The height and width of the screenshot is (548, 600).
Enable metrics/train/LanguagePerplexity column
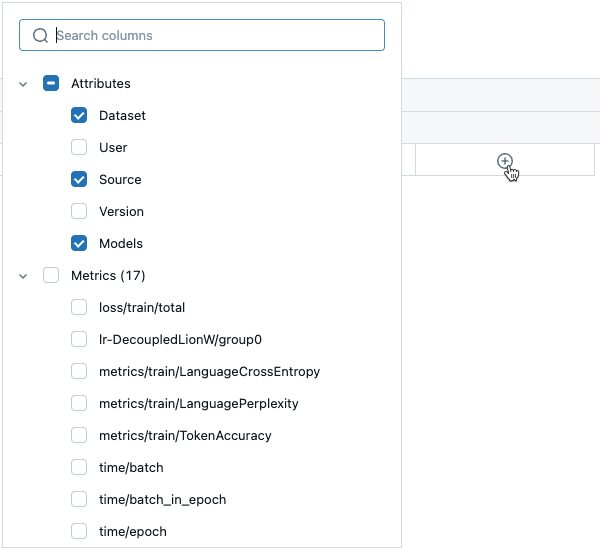click(x=79, y=404)
